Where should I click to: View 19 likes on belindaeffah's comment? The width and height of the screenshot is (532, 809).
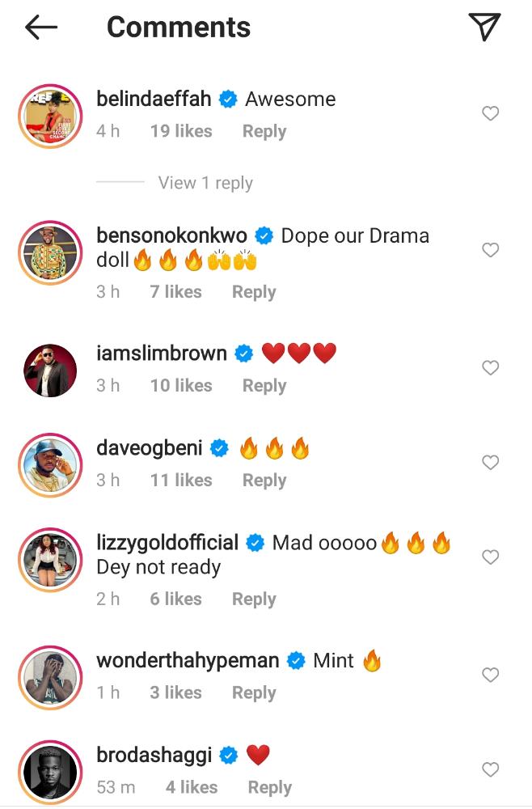coord(181,131)
